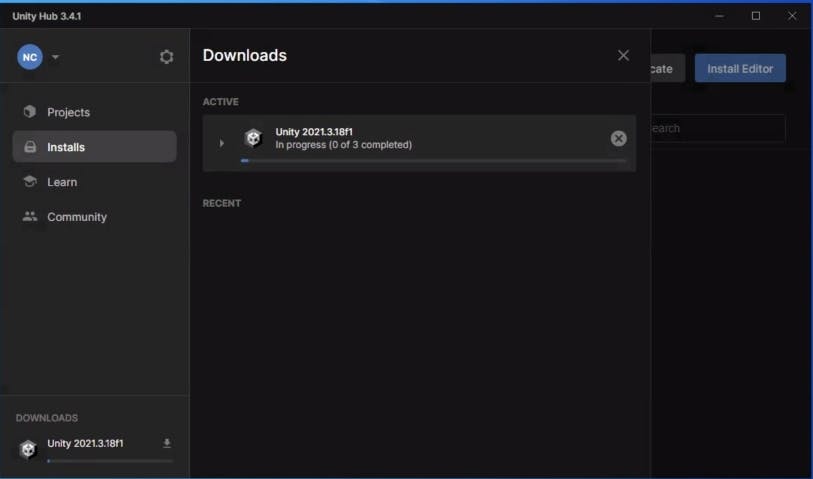Click the Projects cube icon

(x=30, y=111)
